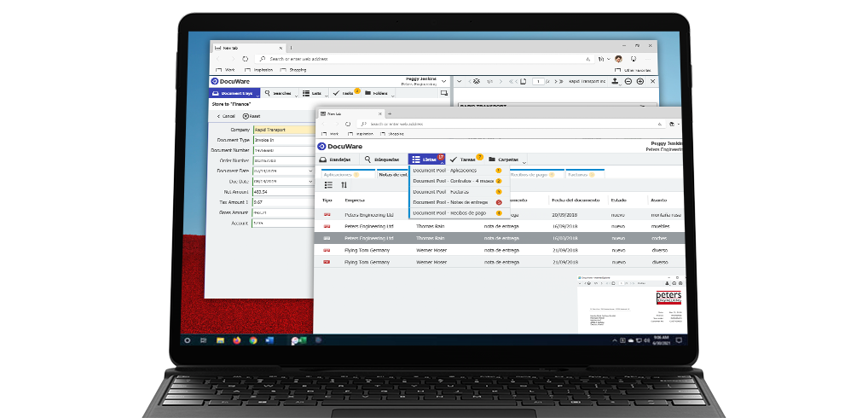Click Cancel in Store to Finance form
This screenshot has width=868, height=418.
pos(225,116)
